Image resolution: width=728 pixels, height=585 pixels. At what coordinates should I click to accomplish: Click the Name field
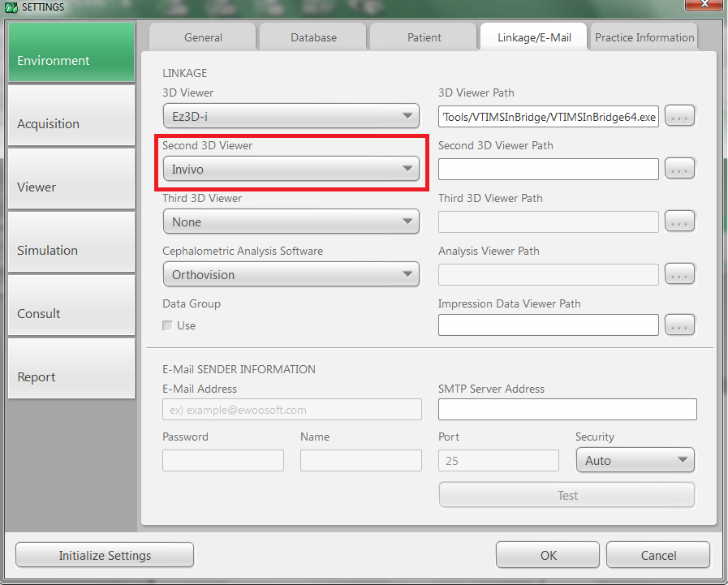pos(360,460)
